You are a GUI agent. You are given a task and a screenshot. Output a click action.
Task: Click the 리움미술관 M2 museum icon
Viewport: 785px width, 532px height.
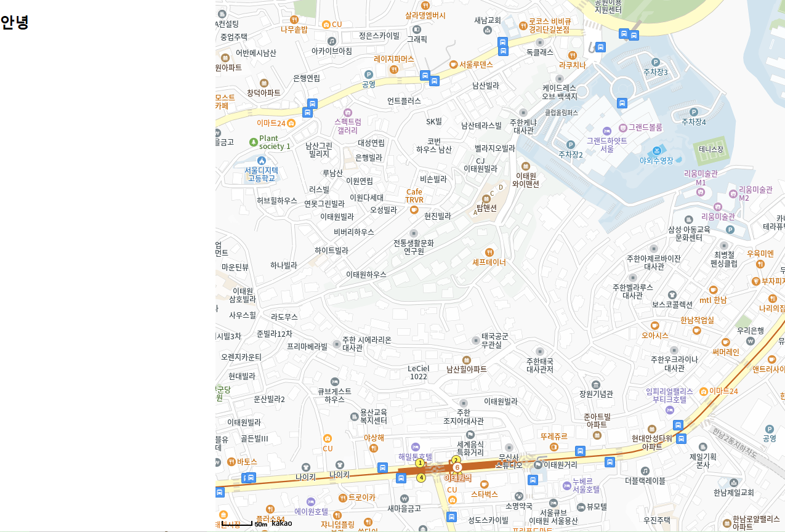[733, 194]
